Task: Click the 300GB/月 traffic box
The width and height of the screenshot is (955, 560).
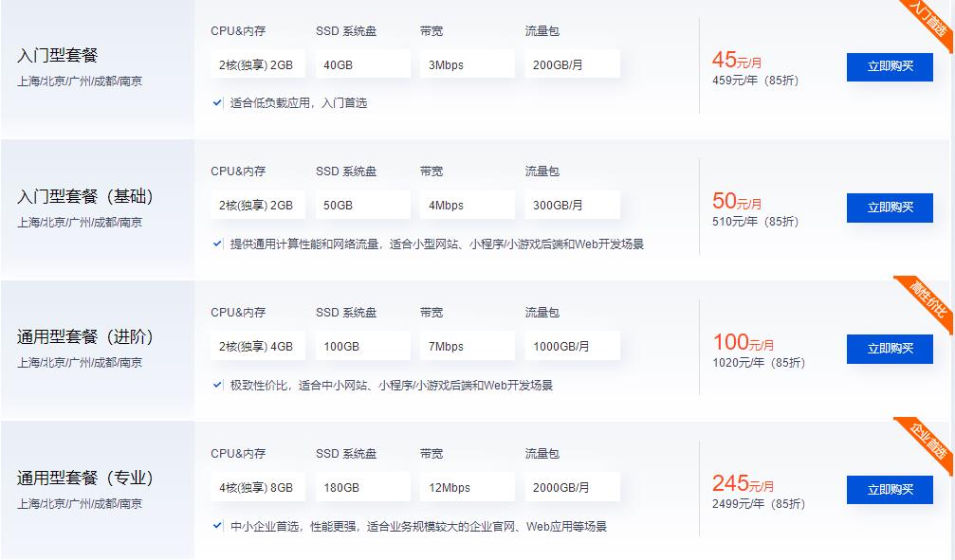Action: tap(572, 205)
